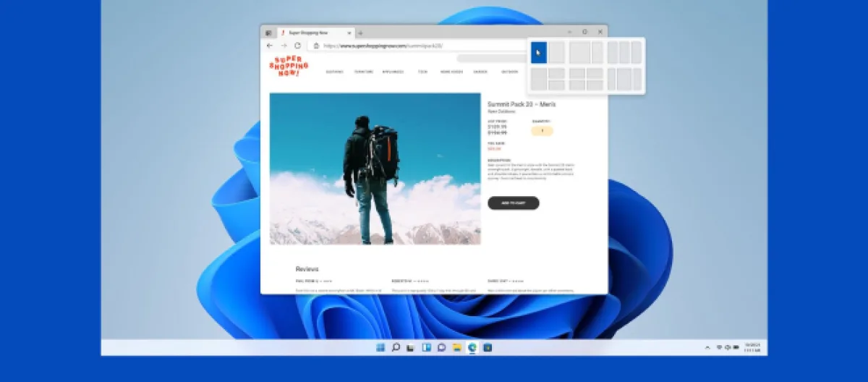Open Microsoft Store from the taskbar
Image resolution: width=868 pixels, height=382 pixels.
coord(488,348)
